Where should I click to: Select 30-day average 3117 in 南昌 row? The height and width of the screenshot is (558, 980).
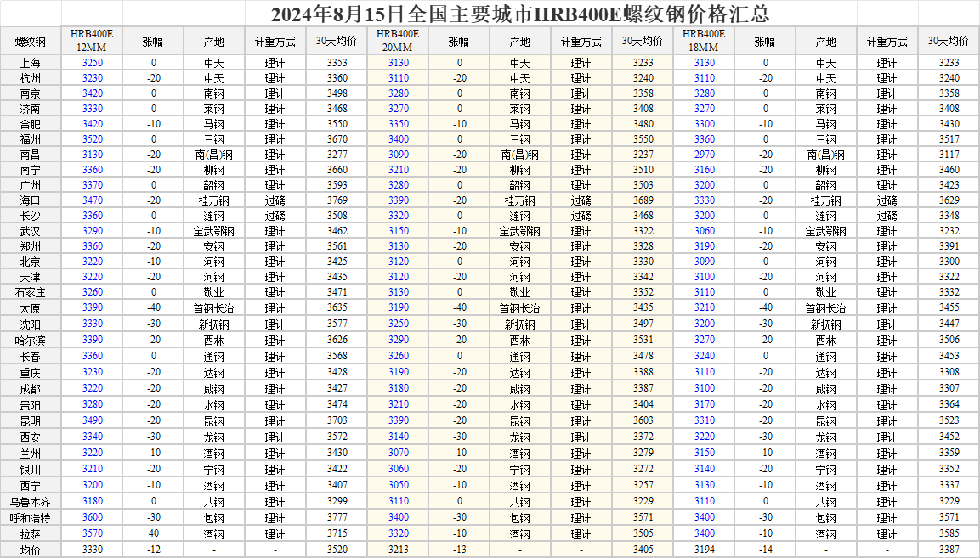click(x=949, y=155)
